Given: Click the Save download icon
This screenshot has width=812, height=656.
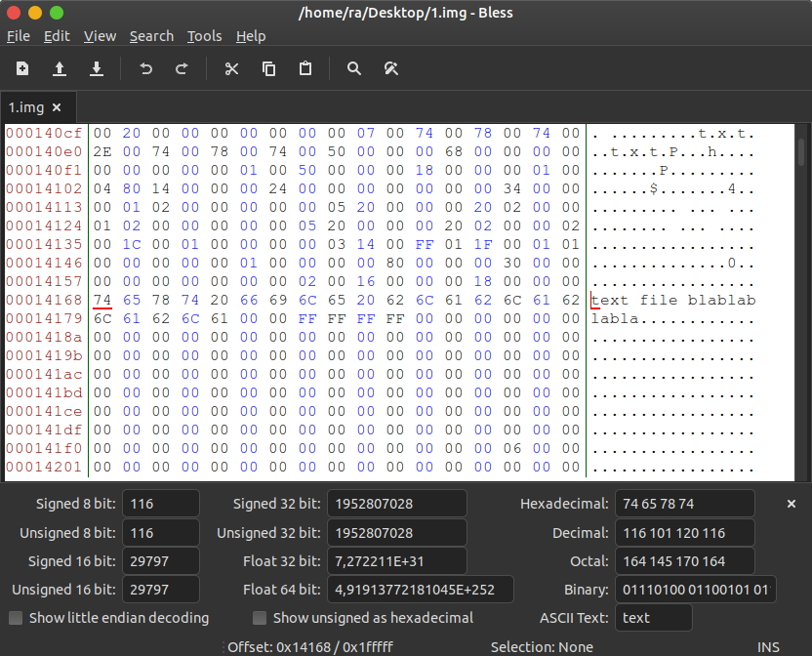Looking at the screenshot, I should [x=97, y=68].
